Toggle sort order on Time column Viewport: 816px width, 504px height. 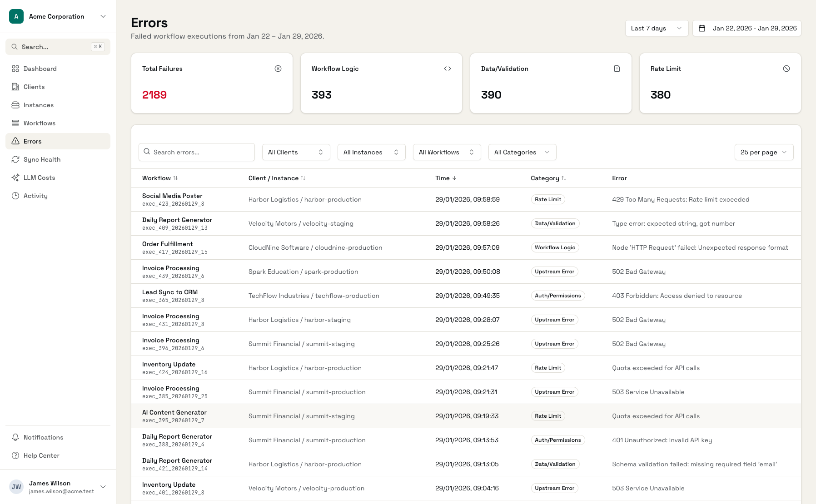click(445, 178)
